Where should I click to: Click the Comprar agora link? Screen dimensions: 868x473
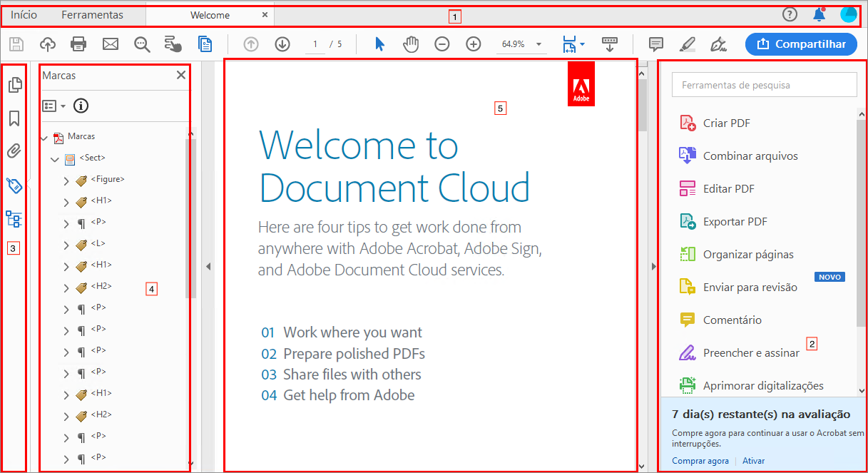[x=700, y=461]
